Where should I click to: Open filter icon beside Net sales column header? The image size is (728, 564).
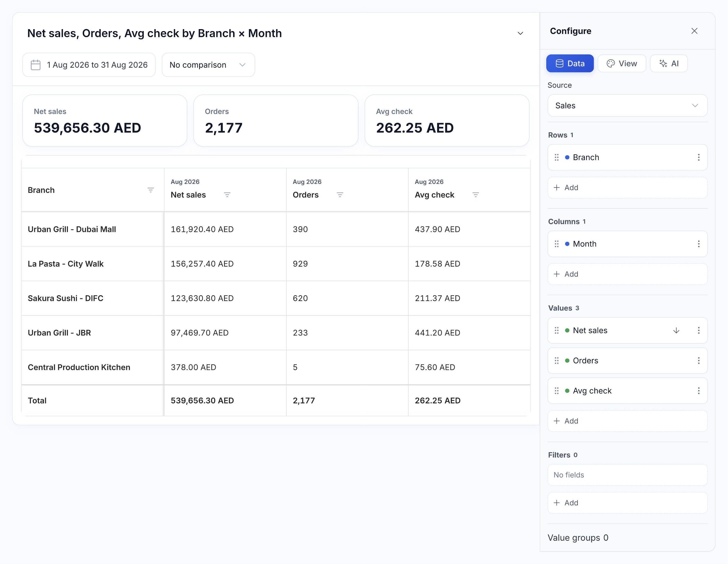tap(227, 195)
